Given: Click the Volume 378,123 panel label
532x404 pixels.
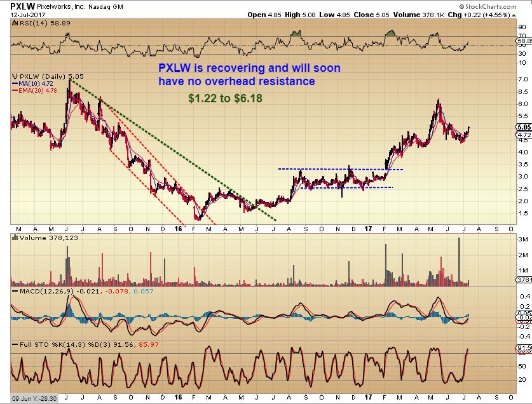Looking at the screenshot, I should coord(48,238).
